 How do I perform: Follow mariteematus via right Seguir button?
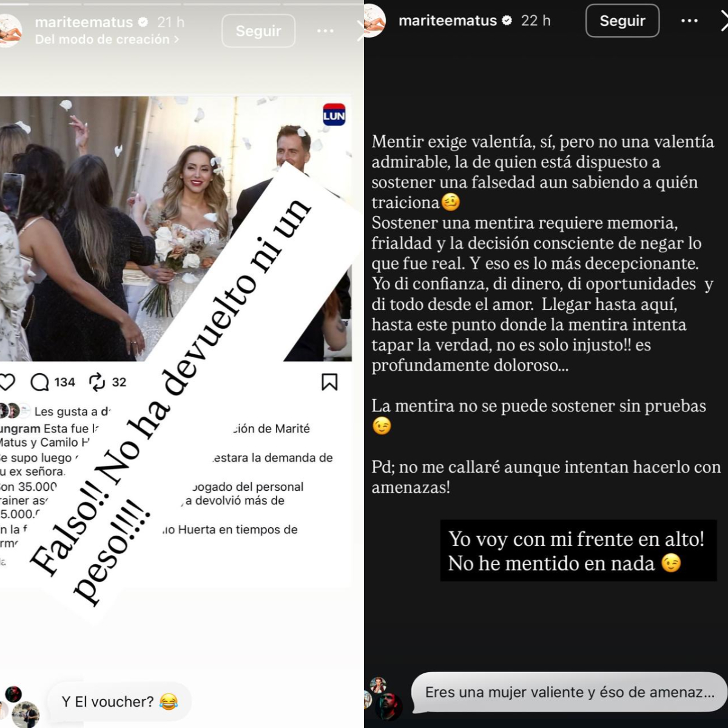622,21
